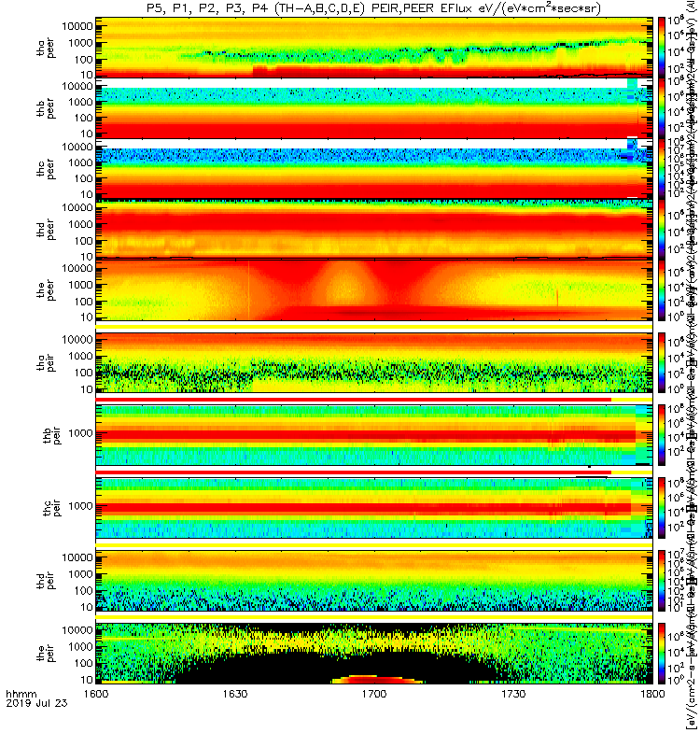Click the color scale bar beside thd peer
The height and width of the screenshot is (747, 700).
[x=662, y=230]
